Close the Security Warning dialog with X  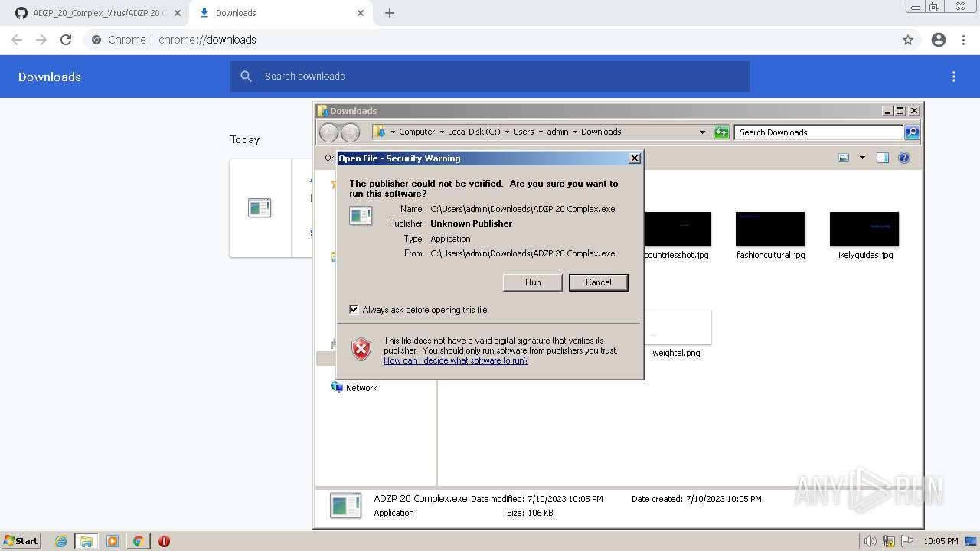tap(634, 158)
